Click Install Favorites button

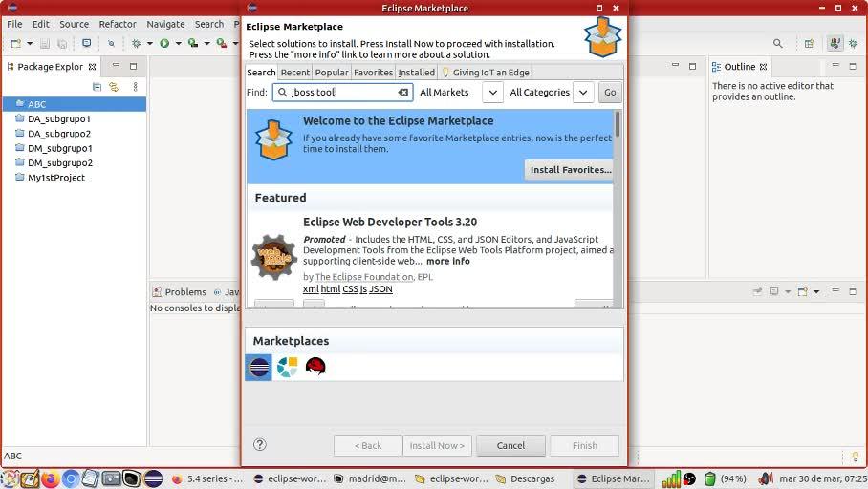click(570, 170)
